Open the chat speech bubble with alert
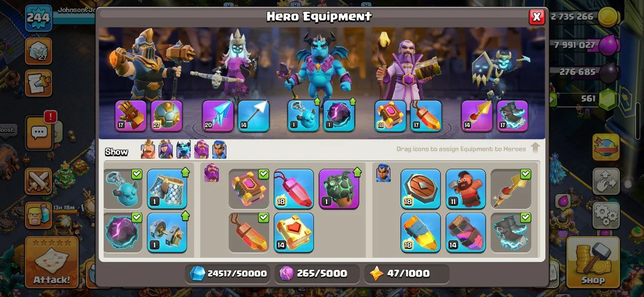 click(38, 133)
